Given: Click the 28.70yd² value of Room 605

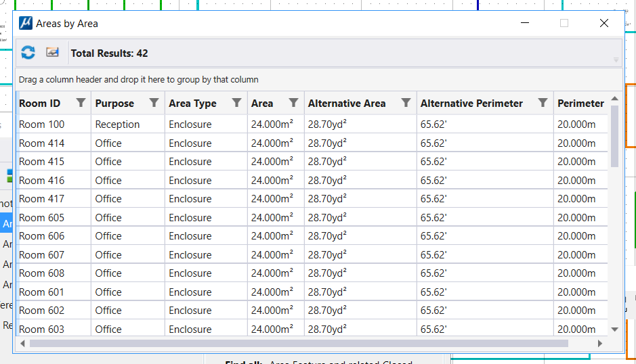Looking at the screenshot, I should pyautogui.click(x=360, y=218).
